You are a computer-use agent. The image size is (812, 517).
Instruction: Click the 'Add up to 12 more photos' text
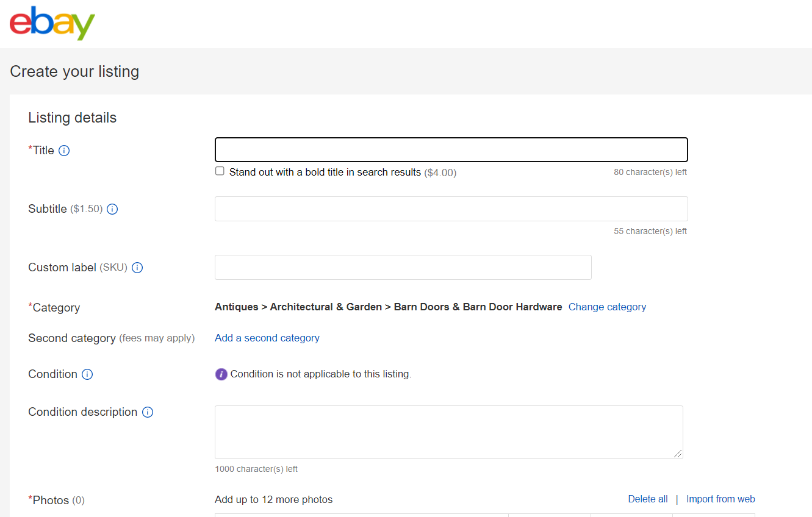pos(274,500)
